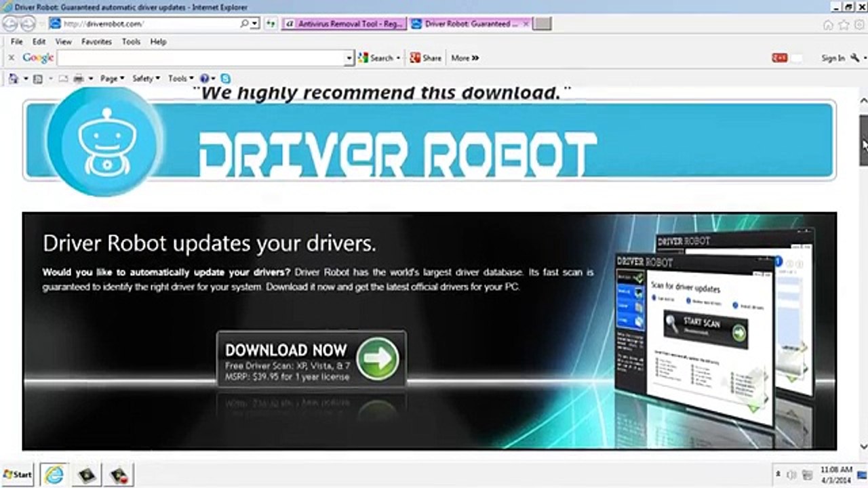Open the IE Tools gear icon
Image resolution: width=868 pixels, height=488 pixels.
point(859,24)
